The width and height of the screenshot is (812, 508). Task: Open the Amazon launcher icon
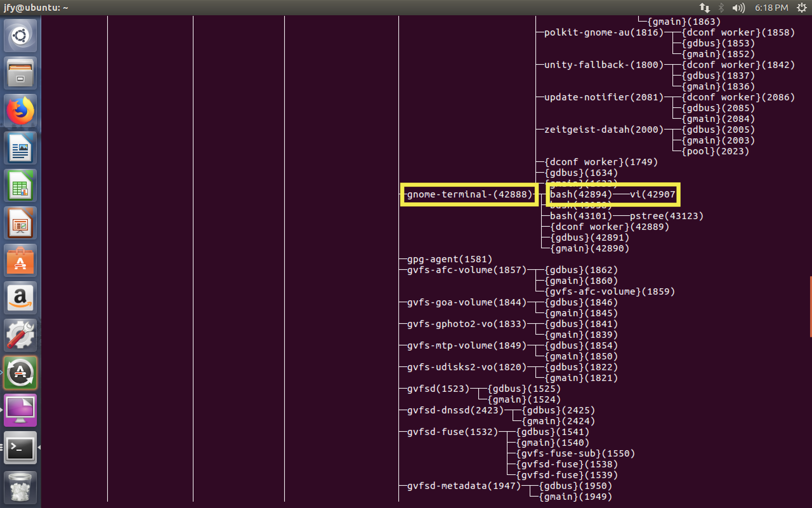click(21, 298)
